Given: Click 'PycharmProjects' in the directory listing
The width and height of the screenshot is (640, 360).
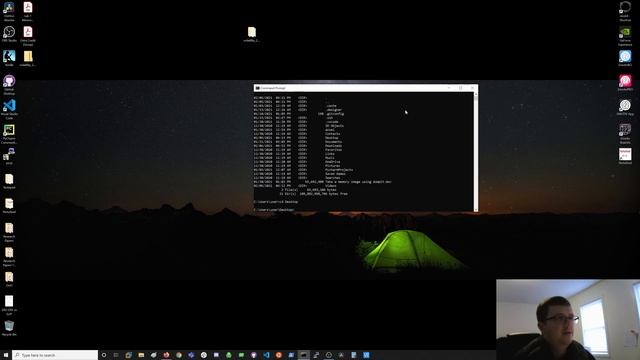Looking at the screenshot, I should pyautogui.click(x=339, y=170).
